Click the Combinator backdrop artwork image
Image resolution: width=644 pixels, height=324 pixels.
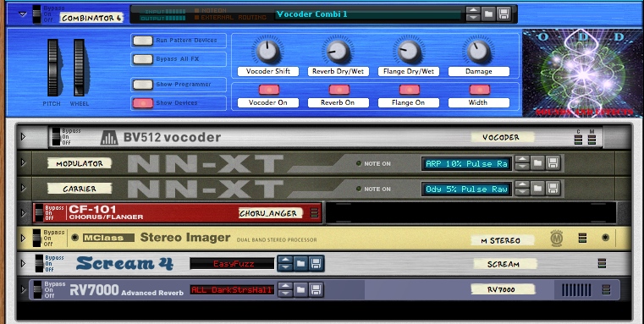pos(581,73)
